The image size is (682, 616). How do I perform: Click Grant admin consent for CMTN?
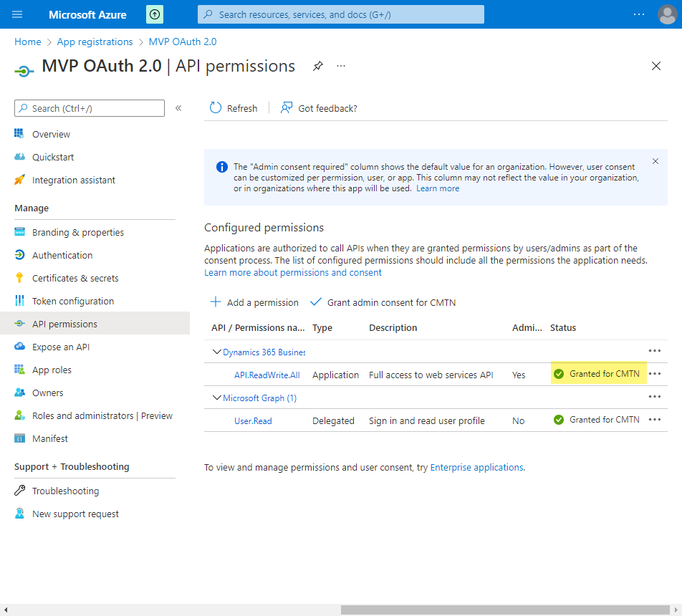pyautogui.click(x=383, y=302)
